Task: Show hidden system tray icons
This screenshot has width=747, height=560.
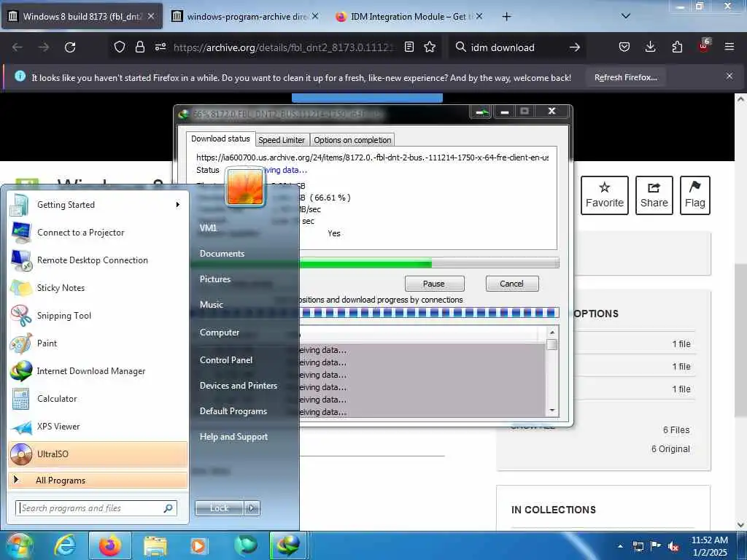Action: click(620, 547)
